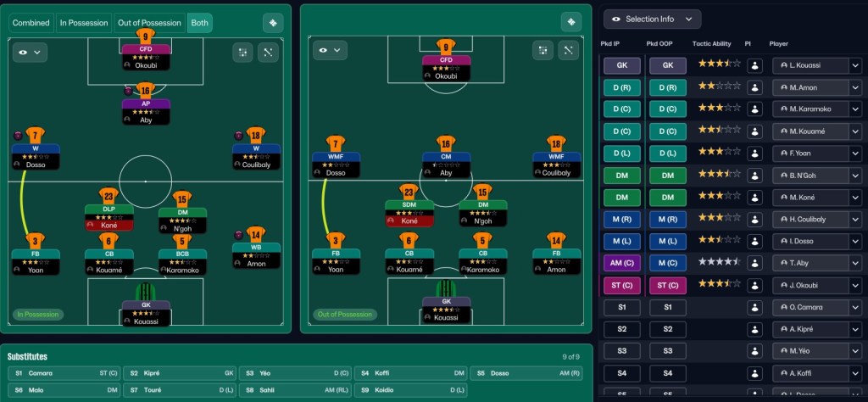This screenshot has height=402, width=868.
Task: Click the CM role card for Aby
Action: click(x=446, y=165)
